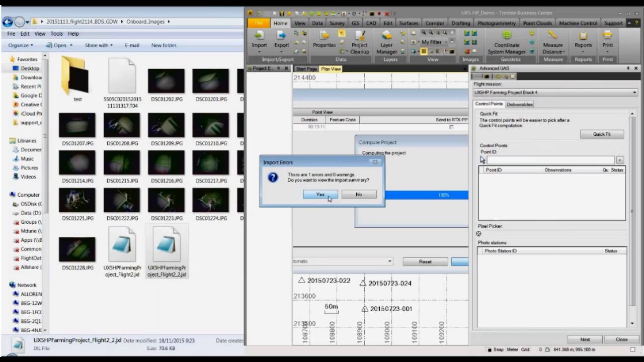Open the File tab in Trimble Business Center
This screenshot has height=362, width=644.
(259, 23)
